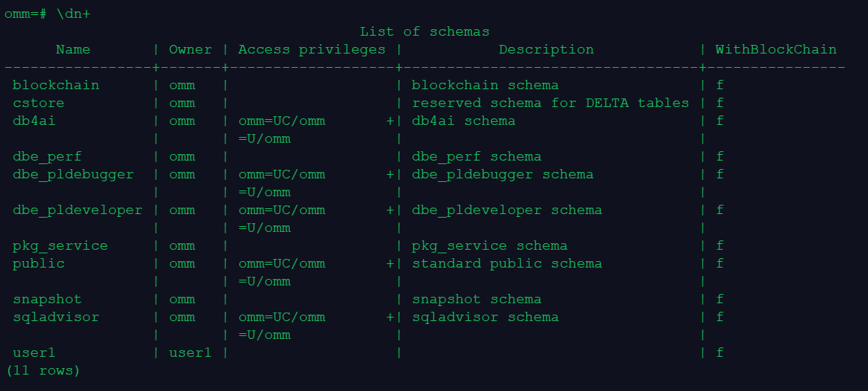Click user1 in the Owner column

click(x=190, y=352)
